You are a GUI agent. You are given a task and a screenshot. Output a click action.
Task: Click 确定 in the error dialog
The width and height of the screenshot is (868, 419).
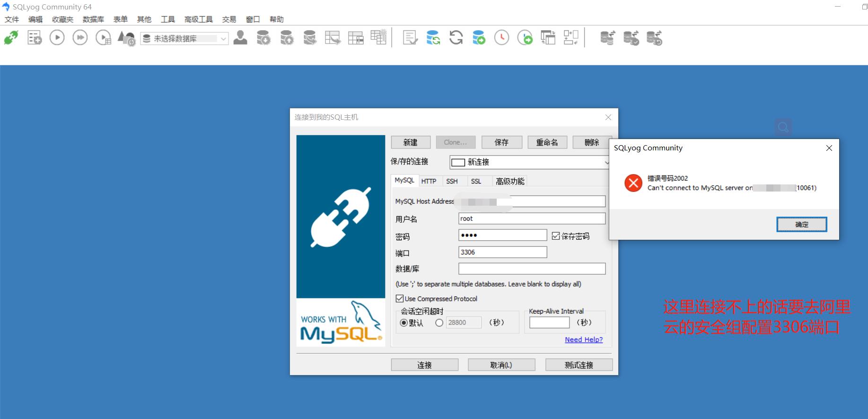pyautogui.click(x=802, y=224)
